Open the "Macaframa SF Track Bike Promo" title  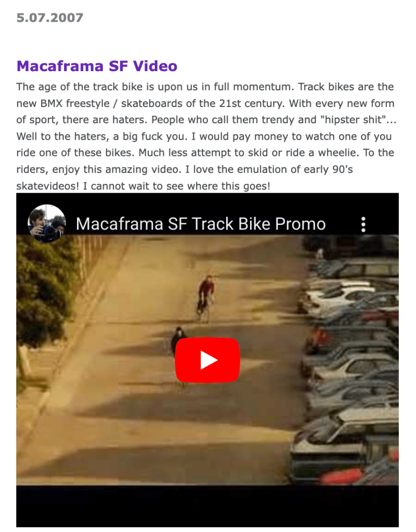[201, 224]
